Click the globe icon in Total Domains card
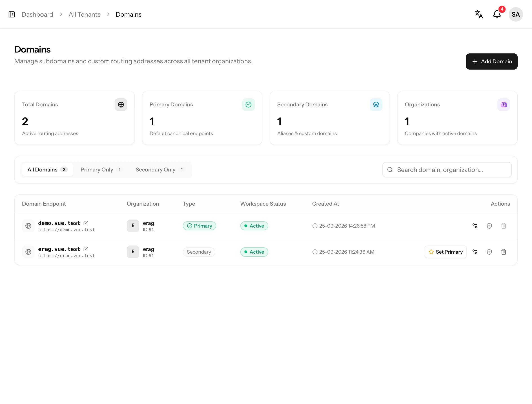This screenshot has width=532, height=404. point(121,105)
